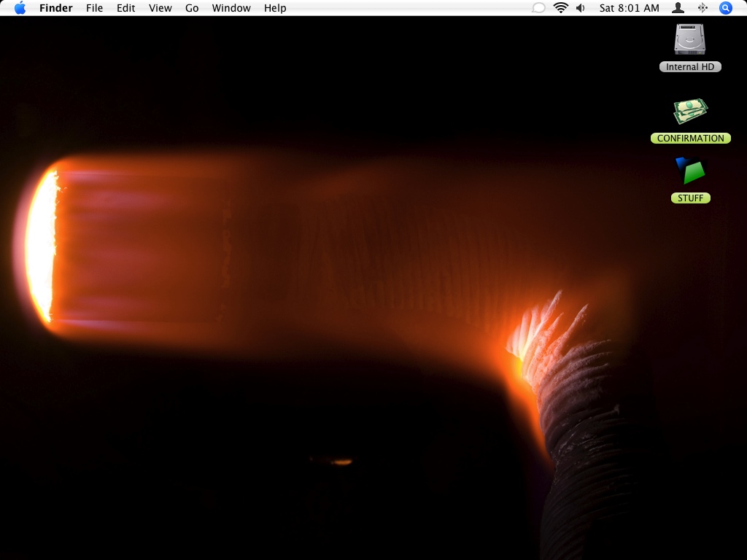Click the STUFF label
The height and width of the screenshot is (560, 747).
[x=691, y=198]
